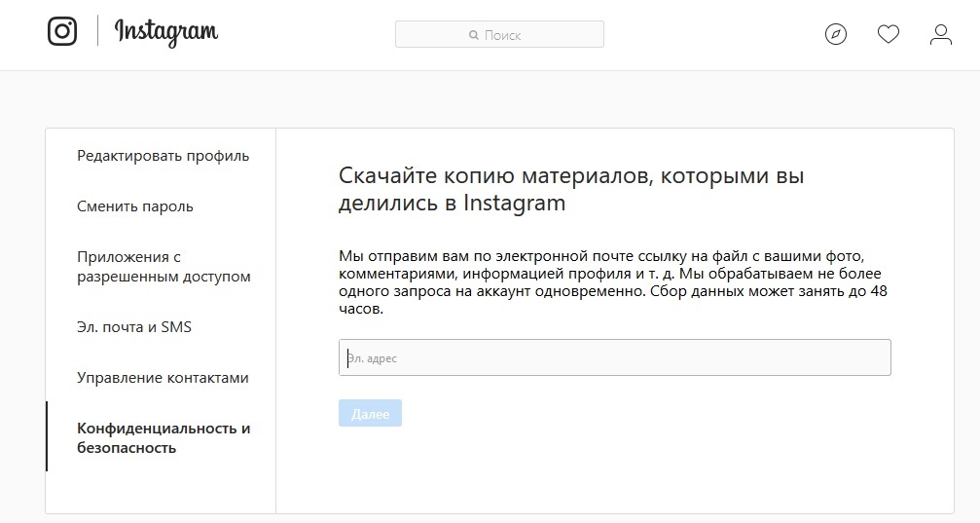Focus the Поиск search field
This screenshot has height=523, width=980.
tap(499, 34)
